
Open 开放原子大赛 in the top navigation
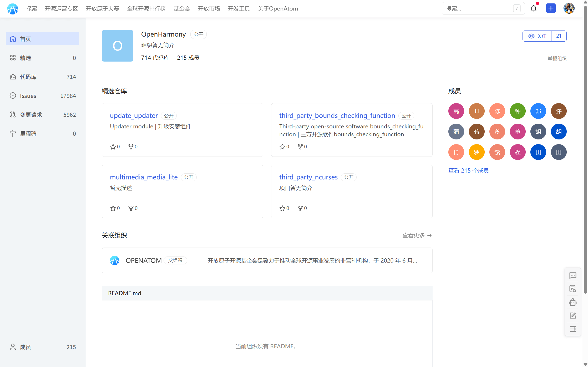[x=103, y=9]
